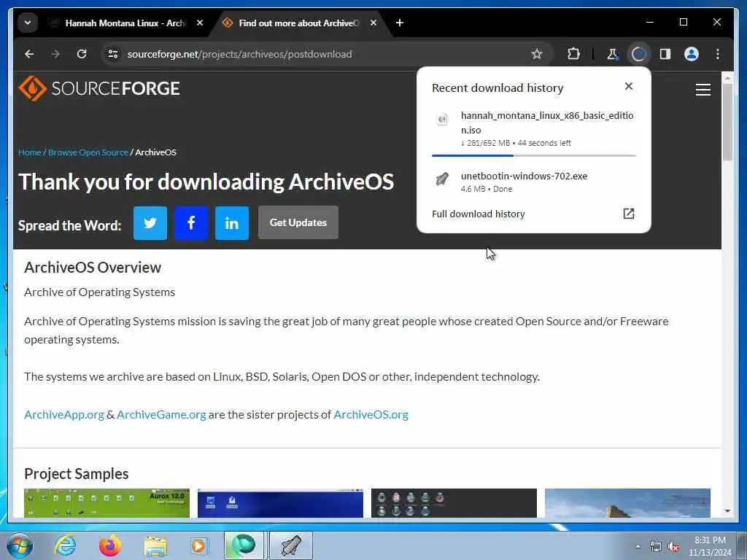Launch Firefox from taskbar
The height and width of the screenshot is (560, 747).
[109, 545]
